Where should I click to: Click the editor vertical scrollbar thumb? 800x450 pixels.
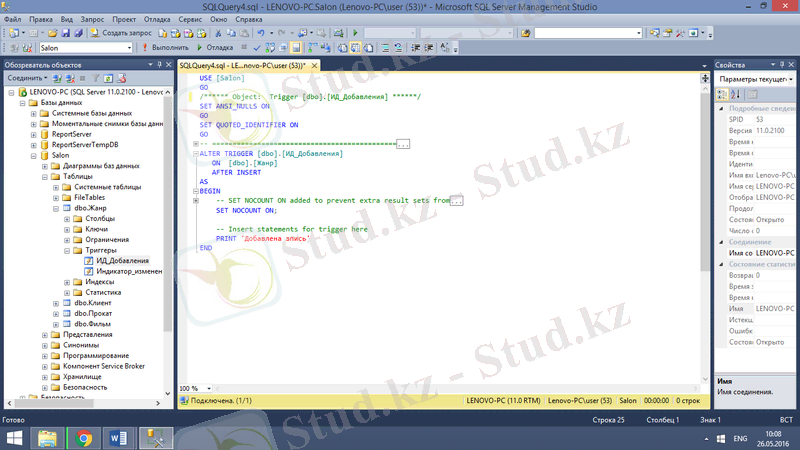[x=705, y=181]
